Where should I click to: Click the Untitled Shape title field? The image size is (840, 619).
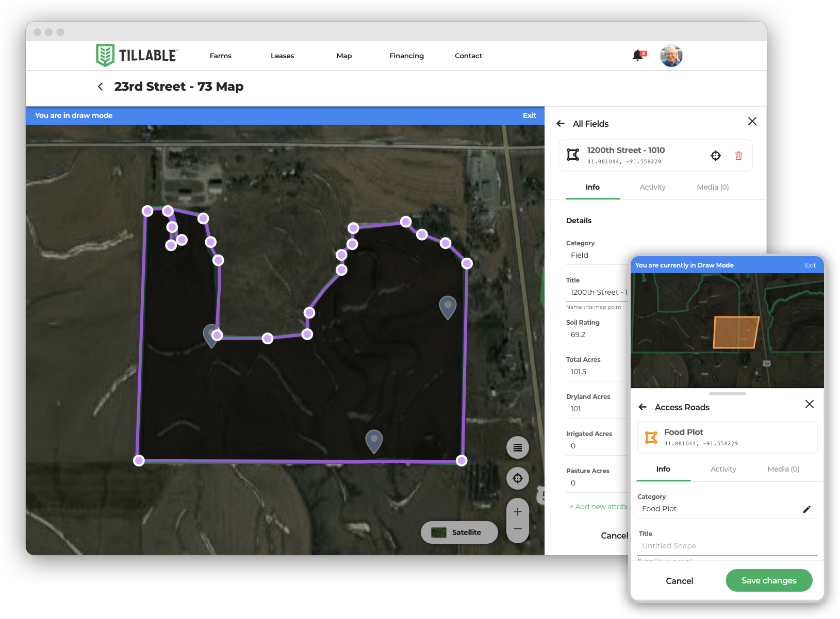(x=727, y=546)
